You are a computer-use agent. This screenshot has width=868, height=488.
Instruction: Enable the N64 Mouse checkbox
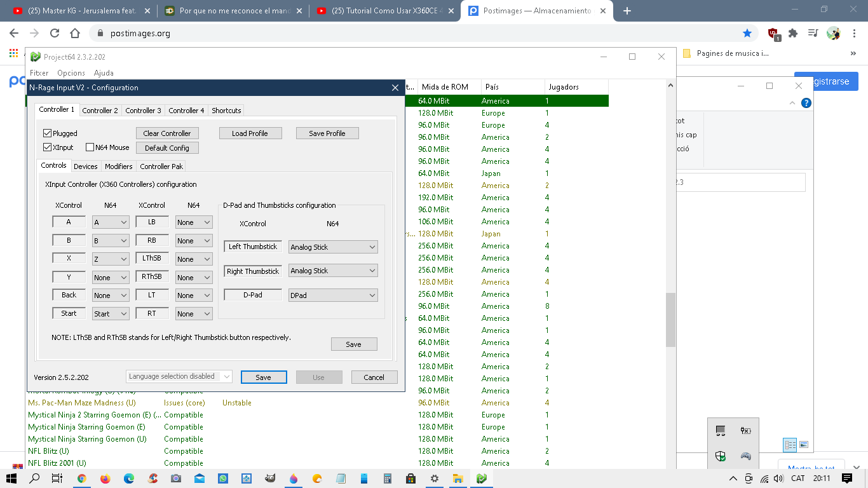pyautogui.click(x=90, y=147)
